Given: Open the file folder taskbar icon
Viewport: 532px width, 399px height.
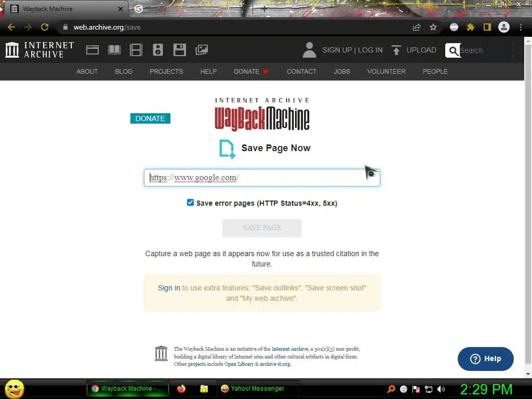Looking at the screenshot, I should pyautogui.click(x=204, y=389).
